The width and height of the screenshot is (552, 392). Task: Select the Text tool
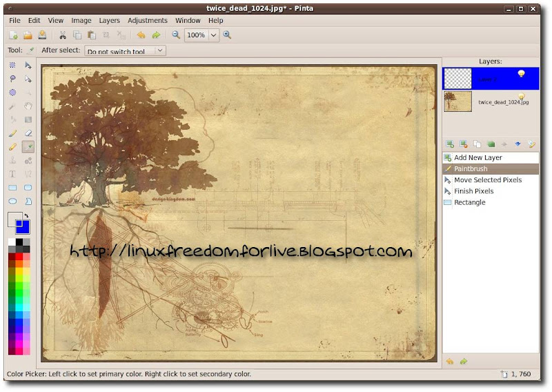(12, 174)
